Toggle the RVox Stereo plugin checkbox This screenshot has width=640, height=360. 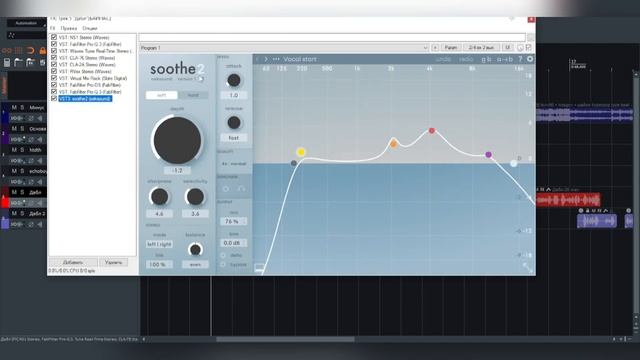tap(54, 71)
